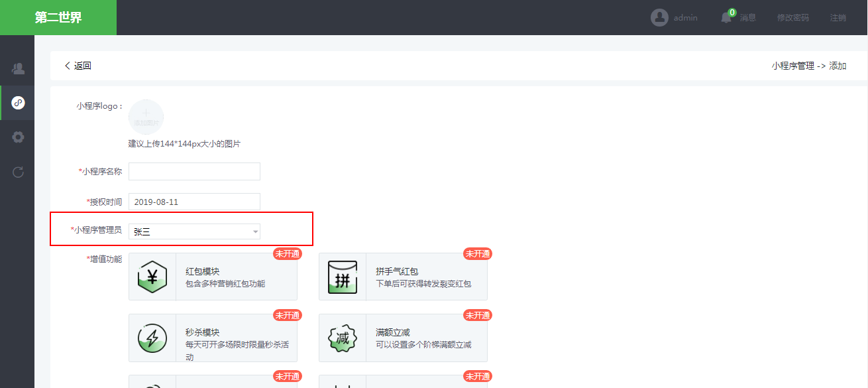
Task: Open users sidebar icon
Action: [18, 68]
